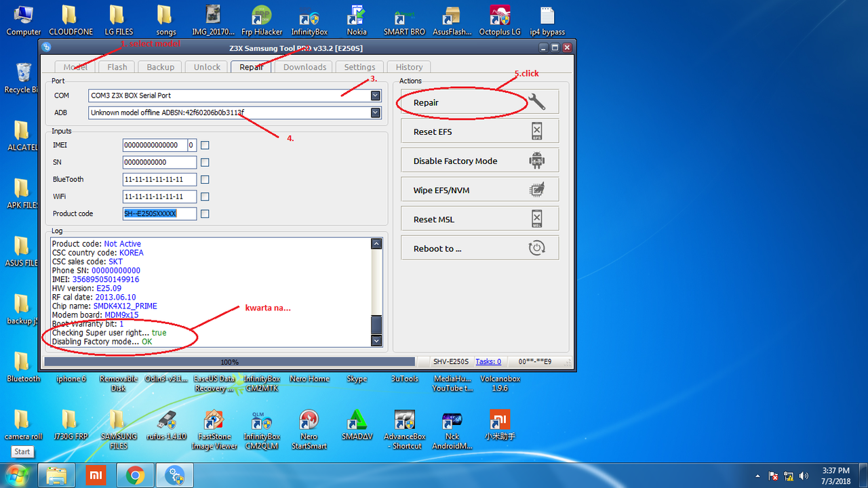Click the volume tray icon

804,476
